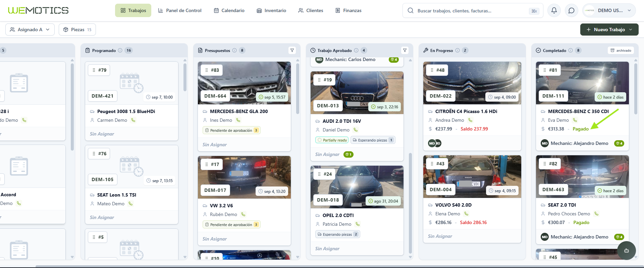This screenshot has height=268, width=644.
Task: Open the VOLVO S40 2.0D job
Action: pos(453,205)
